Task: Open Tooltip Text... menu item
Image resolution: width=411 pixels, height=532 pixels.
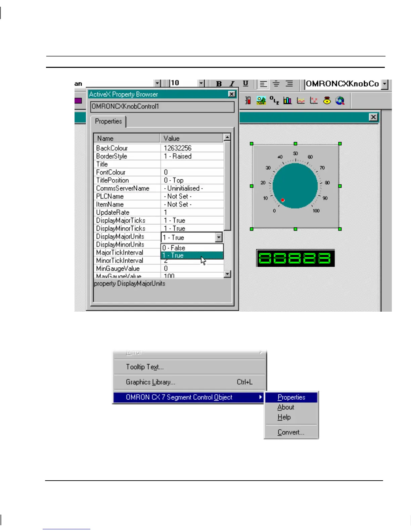Action: pos(189,367)
